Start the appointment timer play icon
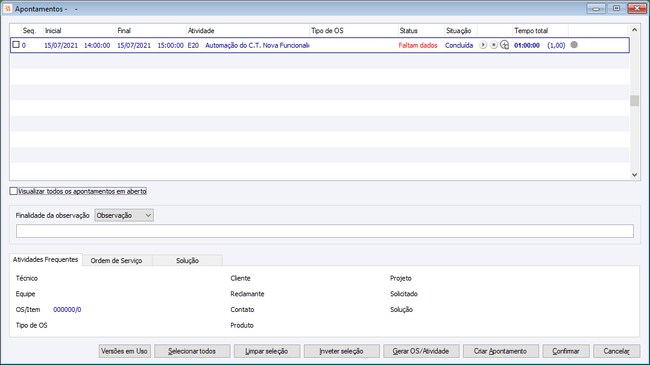This screenshot has width=650, height=365. pos(483,45)
